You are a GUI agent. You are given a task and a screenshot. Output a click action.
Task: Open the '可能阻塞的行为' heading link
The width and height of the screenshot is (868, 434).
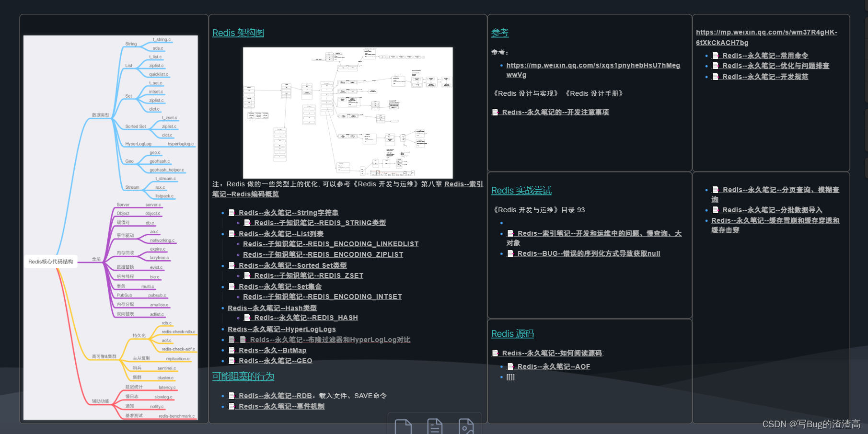point(243,376)
